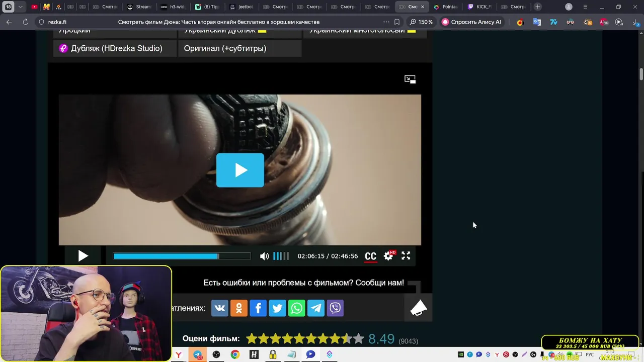
Task: Share the film via Viber
Action: (335, 308)
